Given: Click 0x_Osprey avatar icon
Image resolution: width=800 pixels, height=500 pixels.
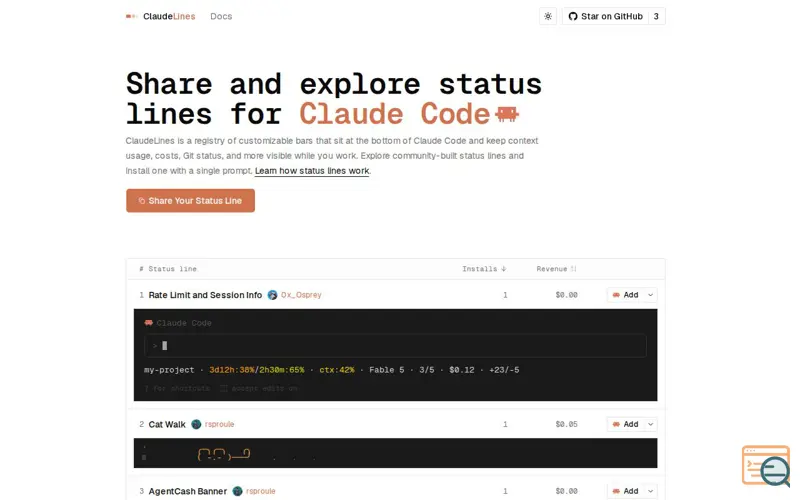Looking at the screenshot, I should [x=272, y=295].
